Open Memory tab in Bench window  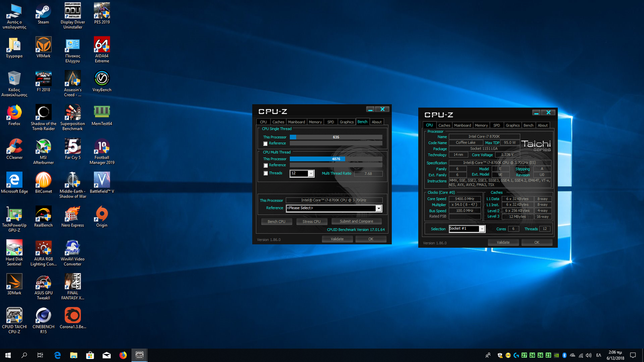pyautogui.click(x=315, y=122)
